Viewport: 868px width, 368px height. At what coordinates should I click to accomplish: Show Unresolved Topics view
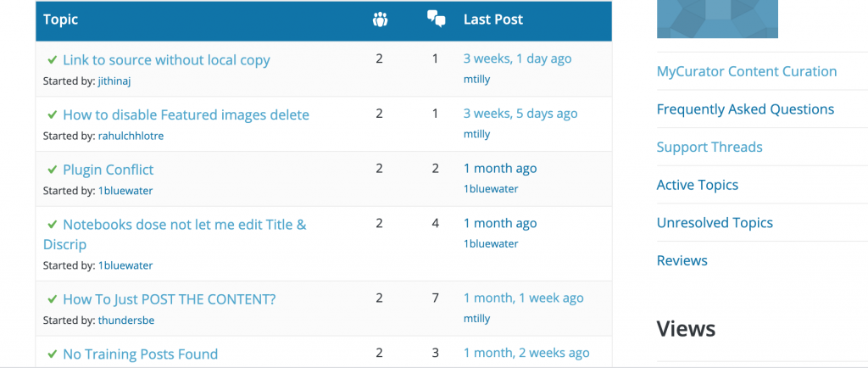[x=715, y=223]
